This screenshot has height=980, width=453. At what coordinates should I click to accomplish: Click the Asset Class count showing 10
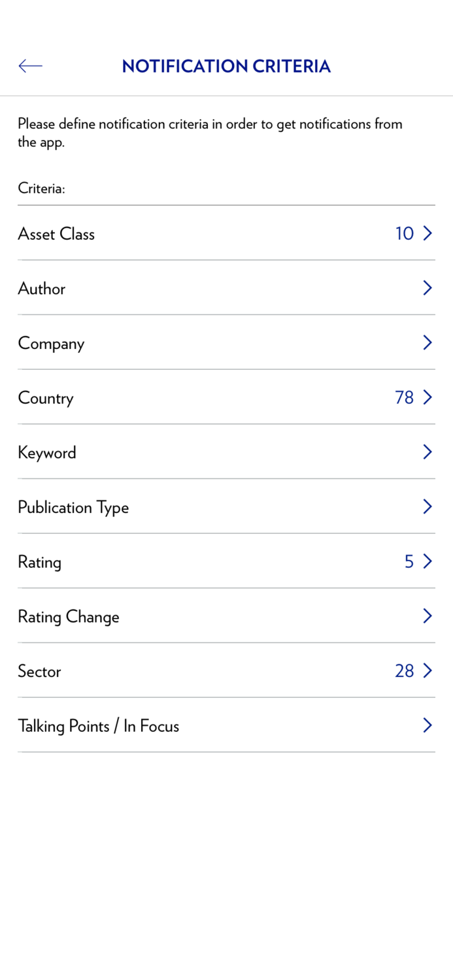pyautogui.click(x=405, y=233)
